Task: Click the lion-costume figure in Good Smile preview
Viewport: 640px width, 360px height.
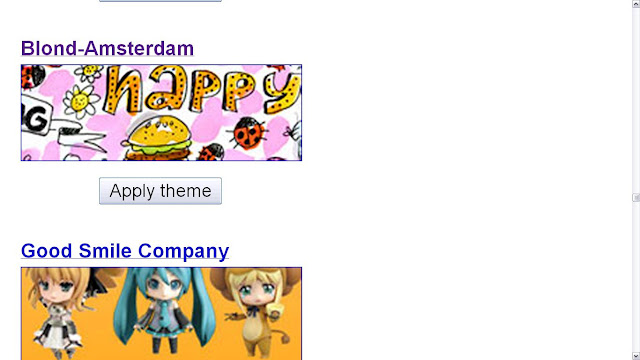Action: (256, 311)
